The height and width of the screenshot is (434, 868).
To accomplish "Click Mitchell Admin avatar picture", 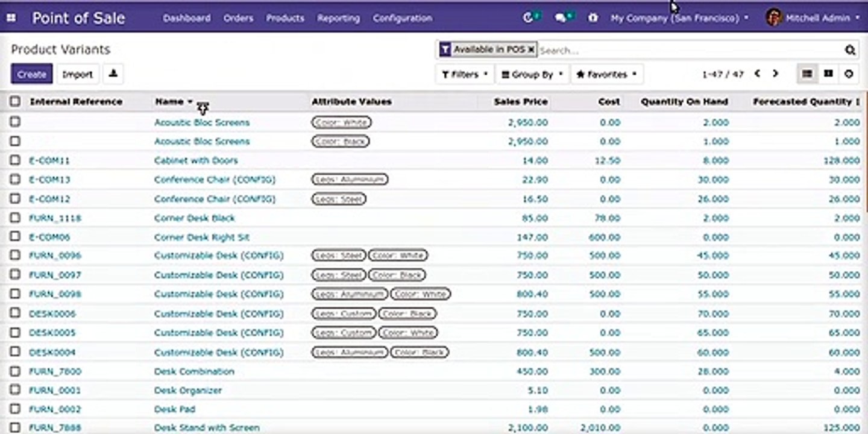I will tap(774, 17).
